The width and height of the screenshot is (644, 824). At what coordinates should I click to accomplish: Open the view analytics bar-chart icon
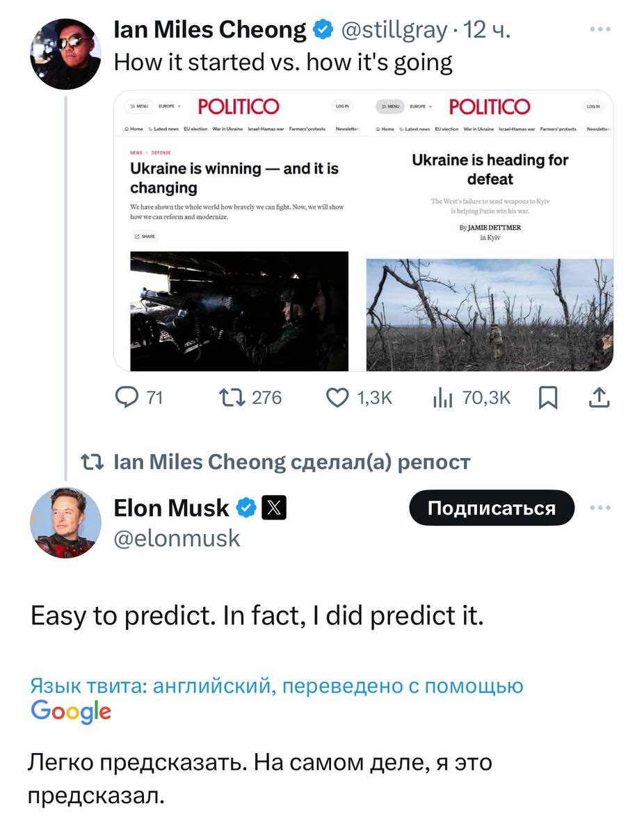442,398
